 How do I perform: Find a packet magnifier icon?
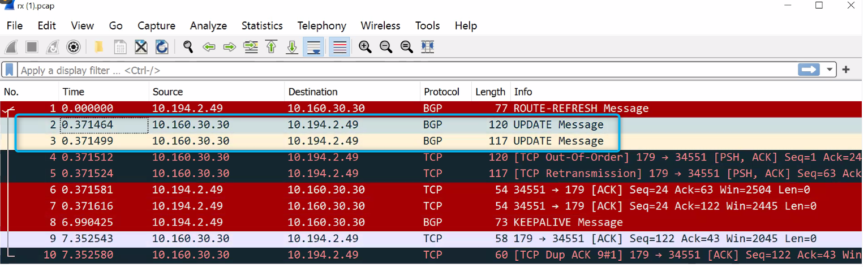(188, 47)
